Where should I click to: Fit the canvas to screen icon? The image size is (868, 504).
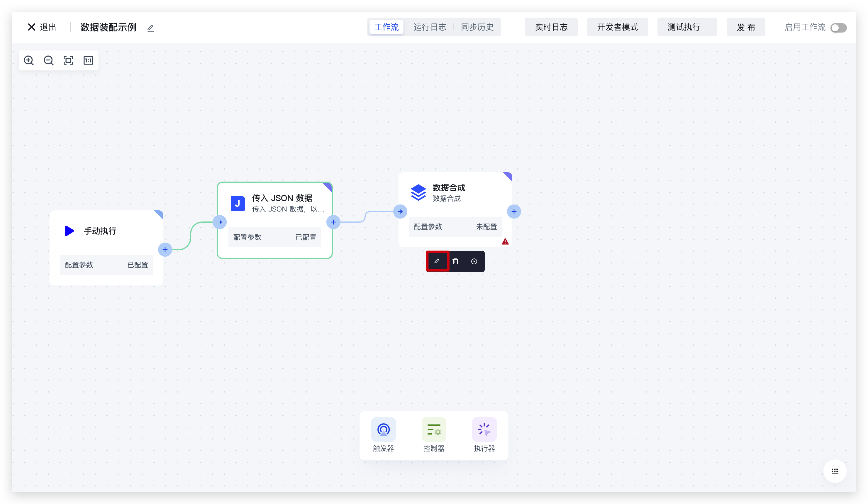69,61
